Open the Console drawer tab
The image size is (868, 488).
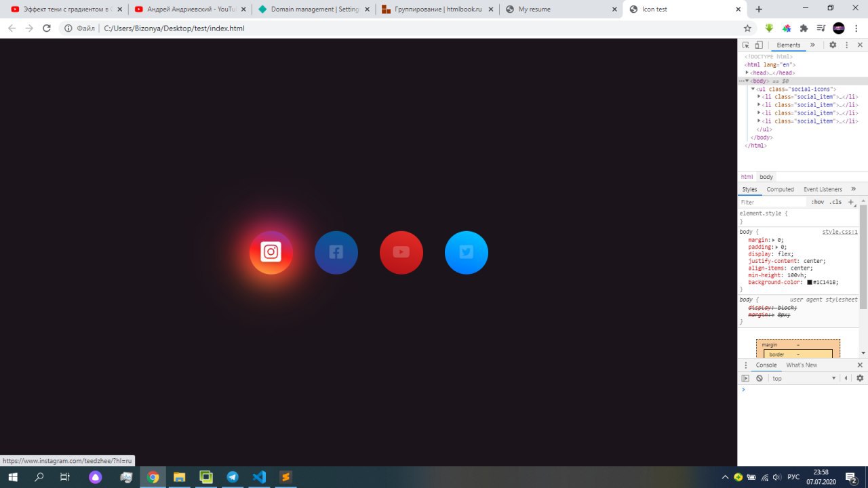[x=766, y=365]
